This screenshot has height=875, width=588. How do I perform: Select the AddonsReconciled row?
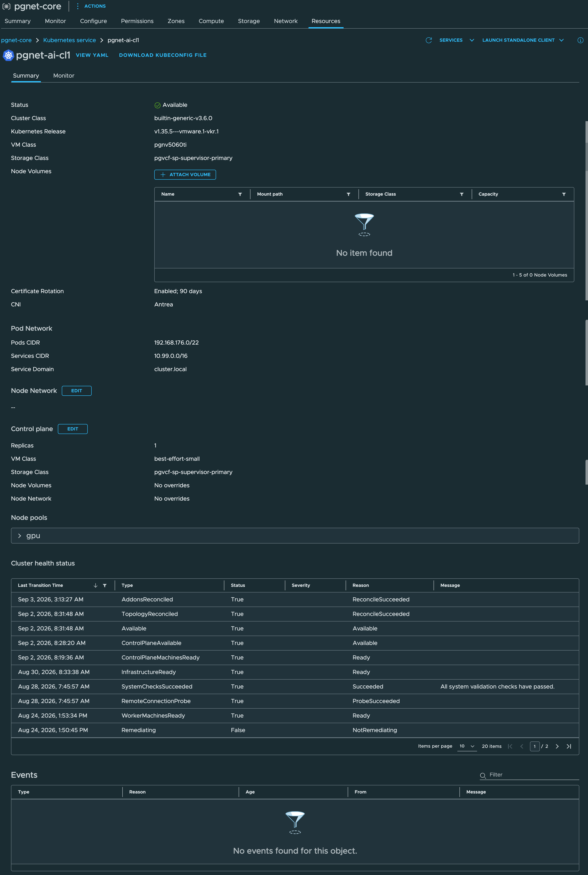click(x=295, y=600)
